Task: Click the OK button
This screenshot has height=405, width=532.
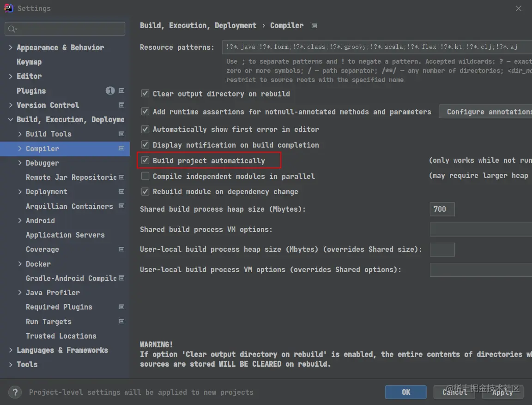Action: (x=406, y=392)
